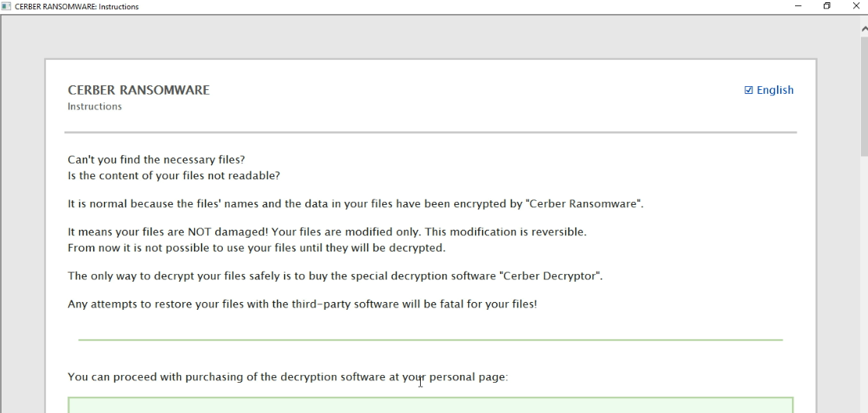This screenshot has width=868, height=413.
Task: Click the sentence mentioning "Cerber Ransomware" encryption
Action: tap(356, 204)
